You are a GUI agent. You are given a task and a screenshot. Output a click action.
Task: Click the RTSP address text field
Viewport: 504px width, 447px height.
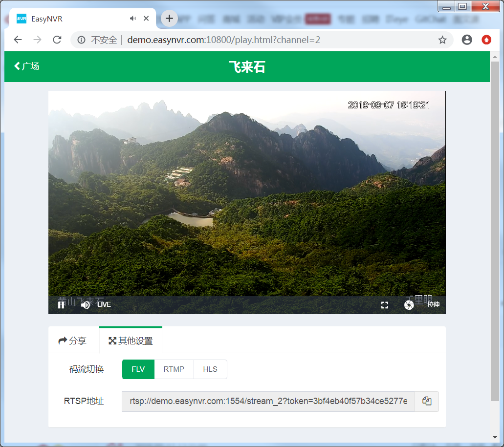tap(268, 402)
